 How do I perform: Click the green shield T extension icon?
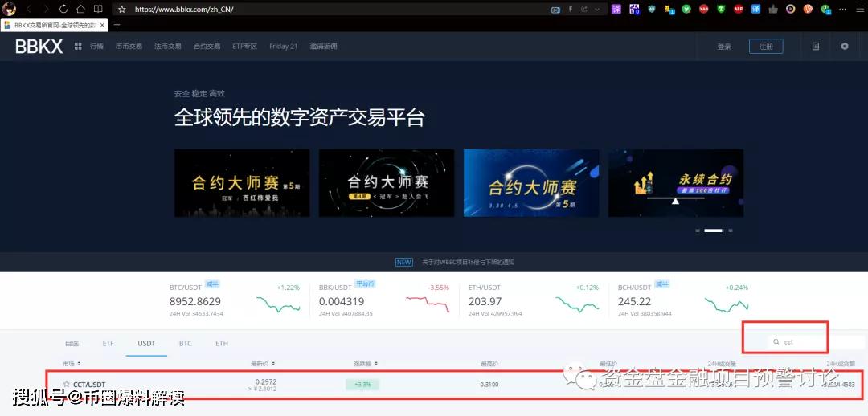[721, 9]
